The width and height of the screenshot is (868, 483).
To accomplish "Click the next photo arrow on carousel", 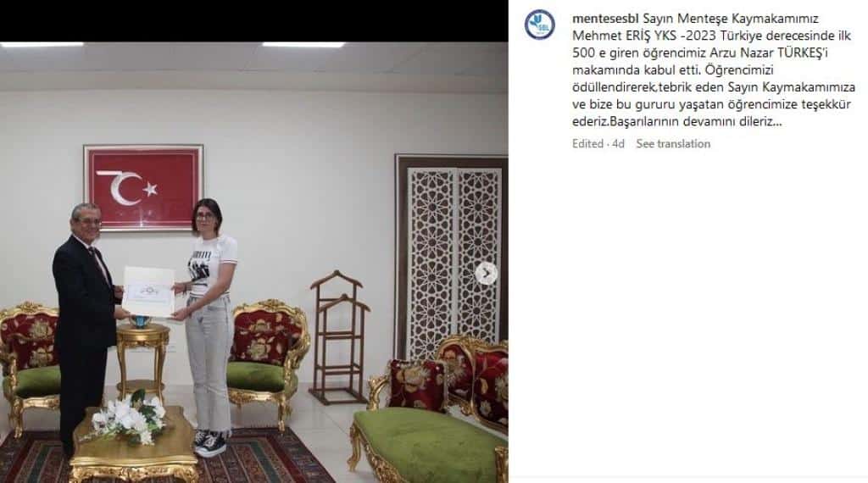I will [x=486, y=274].
